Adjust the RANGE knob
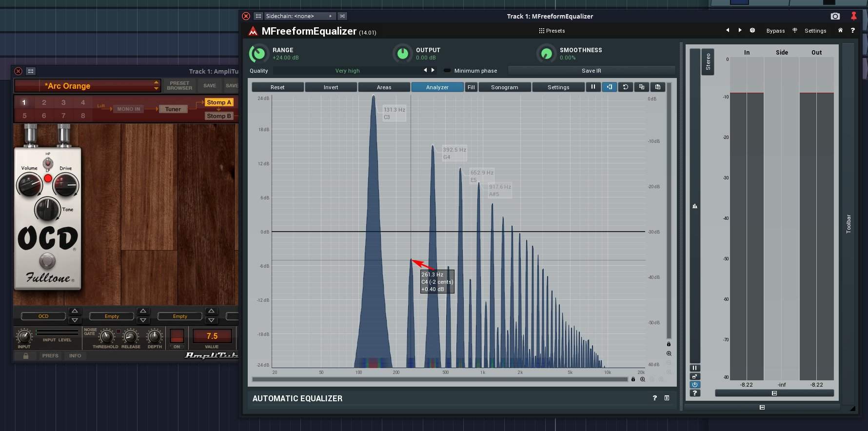 point(258,53)
